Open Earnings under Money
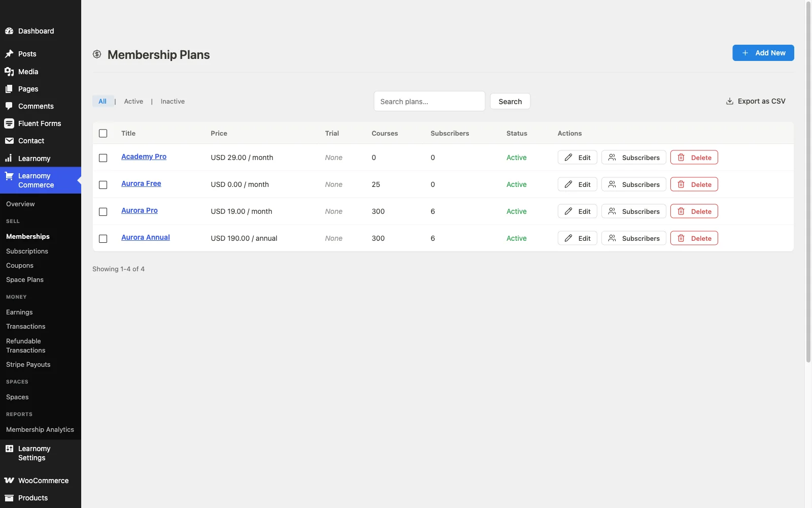Screen dimensions: 812x508 pyautogui.click(x=19, y=312)
